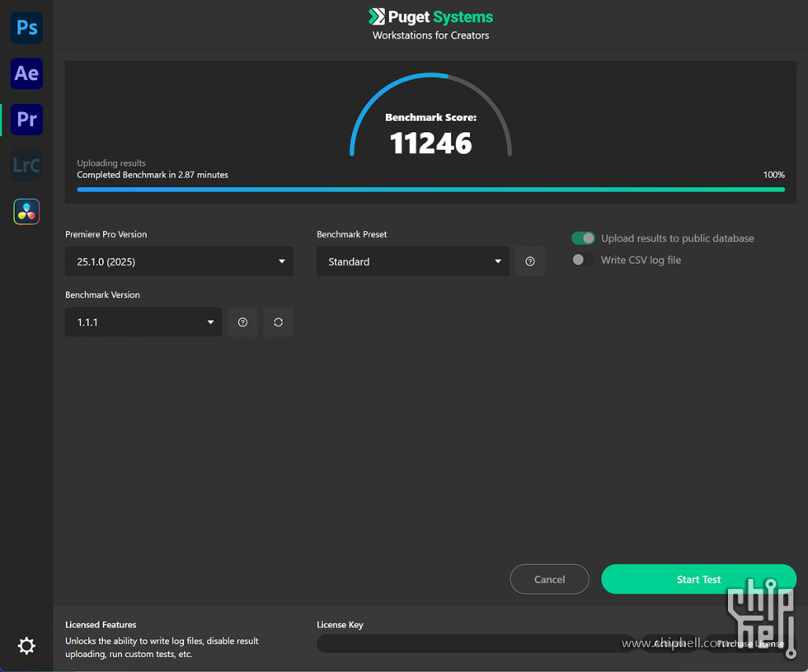Expand the Premiere Pro Version dropdown

tap(179, 261)
